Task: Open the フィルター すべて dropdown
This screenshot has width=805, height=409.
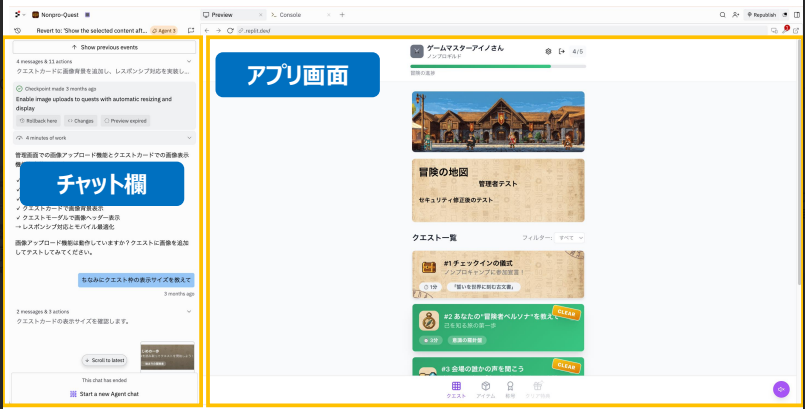Action: click(571, 238)
